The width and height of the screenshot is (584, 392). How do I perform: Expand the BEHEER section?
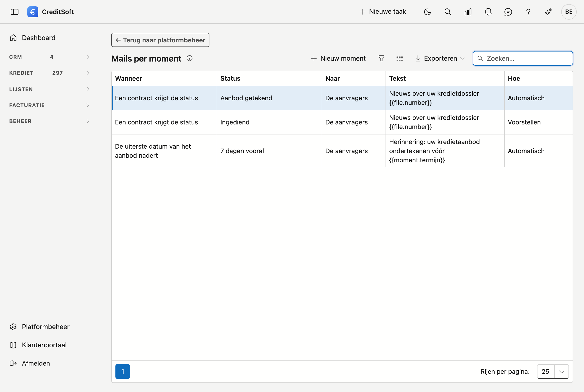click(50, 121)
